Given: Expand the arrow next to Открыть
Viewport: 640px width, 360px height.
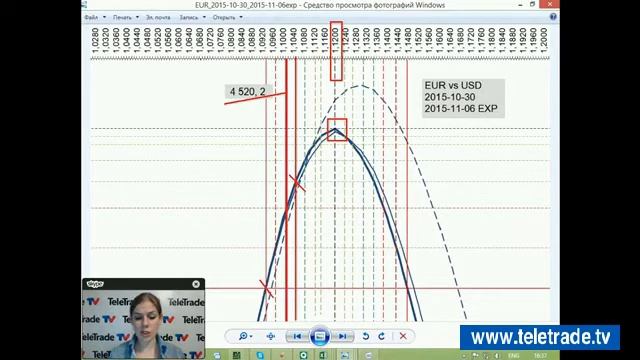Looking at the screenshot, I should coord(241,18).
